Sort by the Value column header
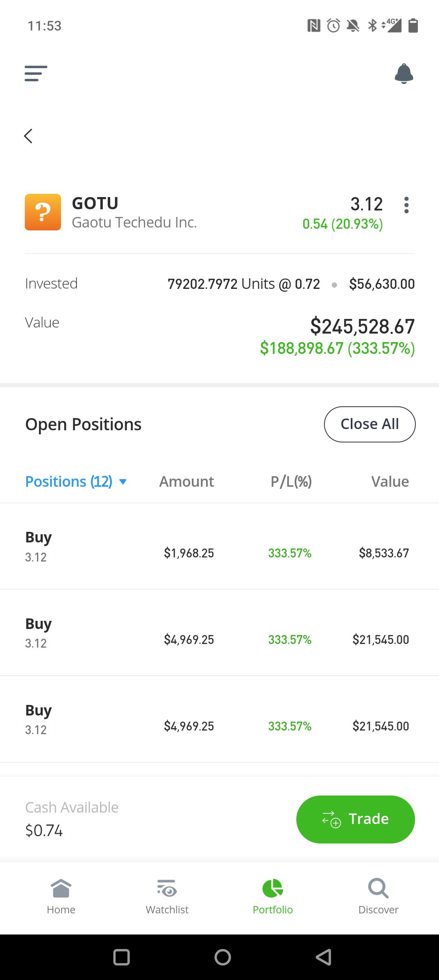The width and height of the screenshot is (439, 980). click(390, 482)
